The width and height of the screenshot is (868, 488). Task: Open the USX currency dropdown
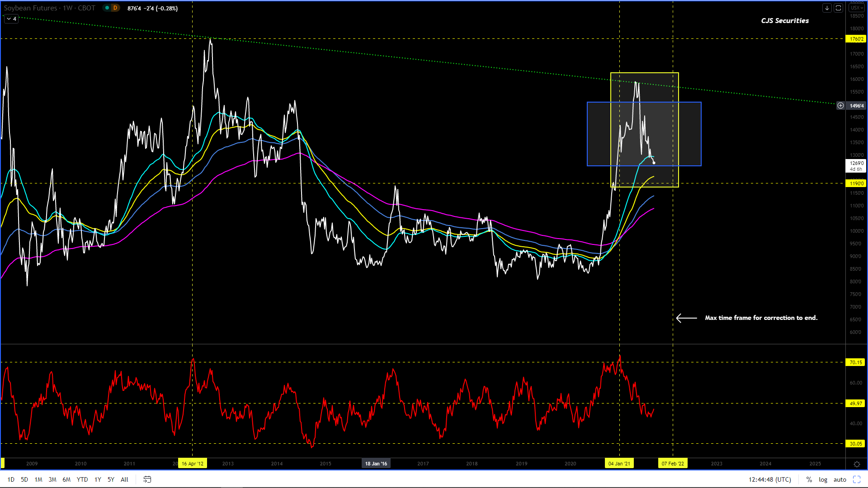[856, 8]
